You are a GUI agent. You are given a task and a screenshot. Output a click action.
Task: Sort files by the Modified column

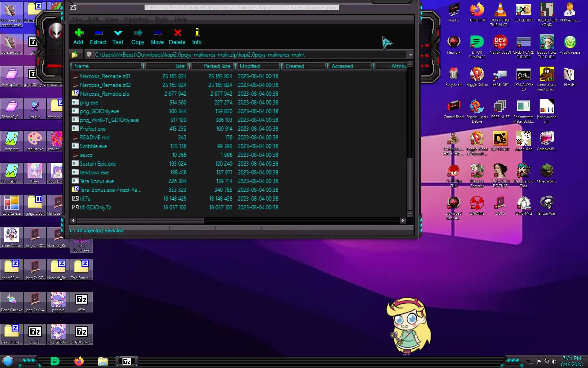(258, 66)
